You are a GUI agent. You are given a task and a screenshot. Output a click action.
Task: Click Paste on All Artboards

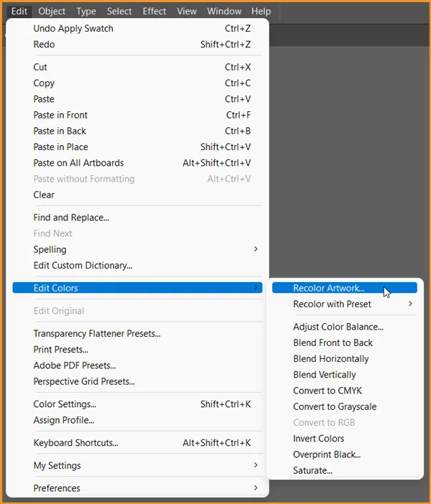pyautogui.click(x=78, y=163)
